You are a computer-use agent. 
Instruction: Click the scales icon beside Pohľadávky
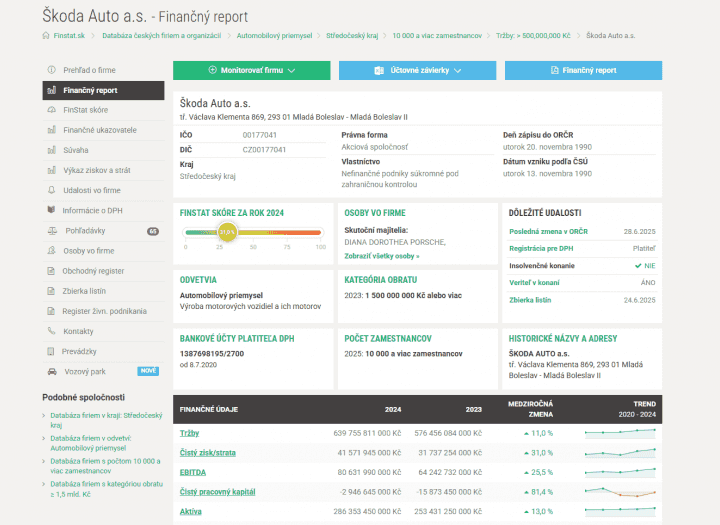coord(52,231)
